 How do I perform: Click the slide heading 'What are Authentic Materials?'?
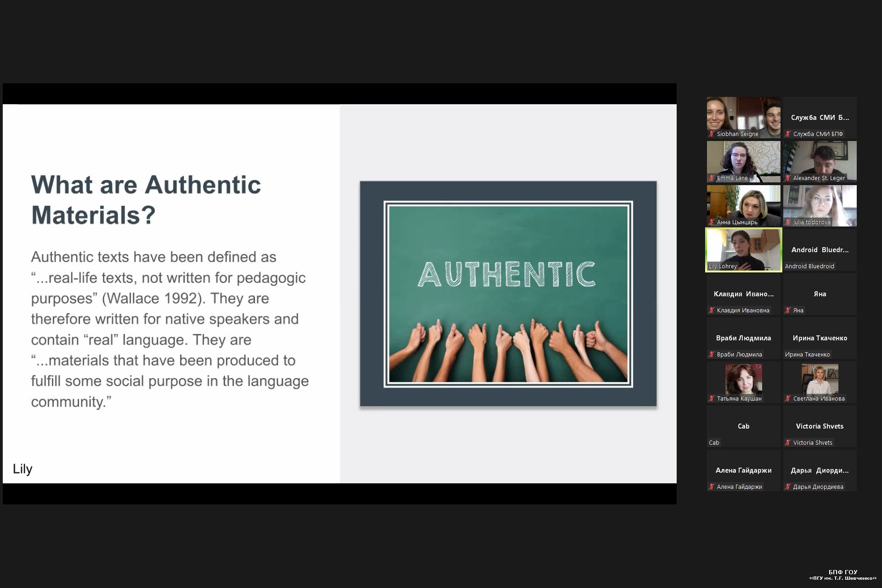146,200
